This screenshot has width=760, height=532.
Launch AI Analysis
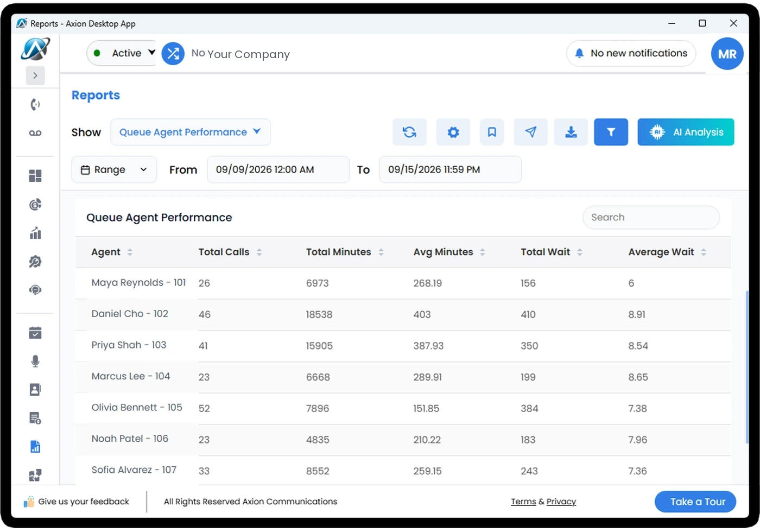coord(686,132)
